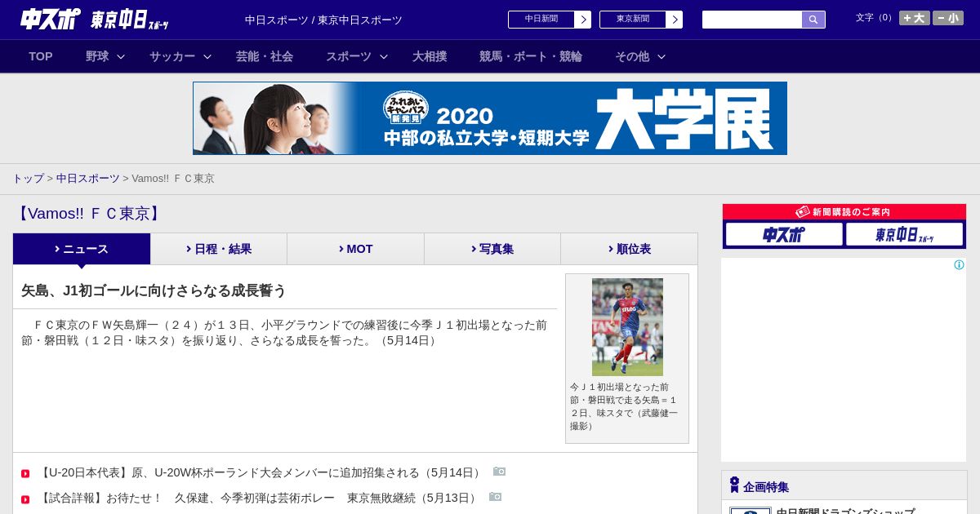This screenshot has width=980, height=514.
Task: Click the search text input field
Action: click(752, 20)
